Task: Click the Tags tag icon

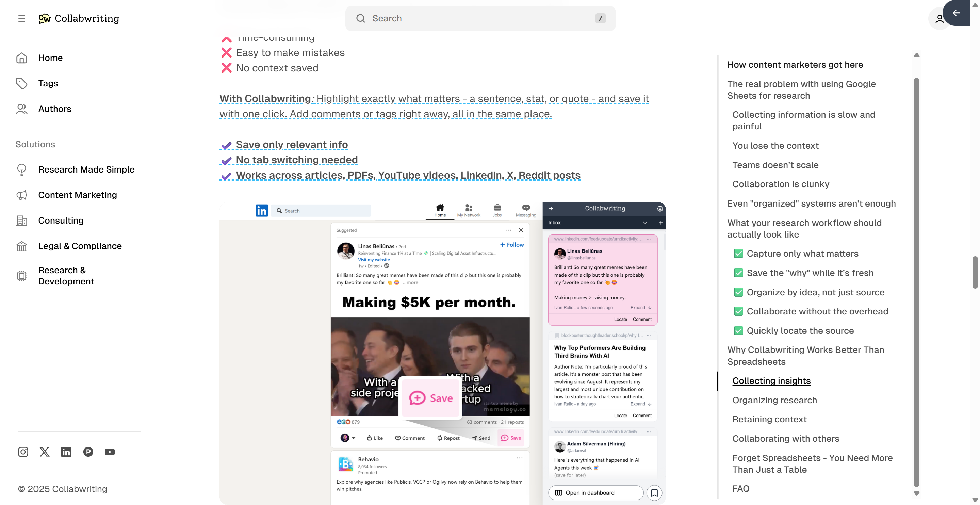Action: pos(22,83)
